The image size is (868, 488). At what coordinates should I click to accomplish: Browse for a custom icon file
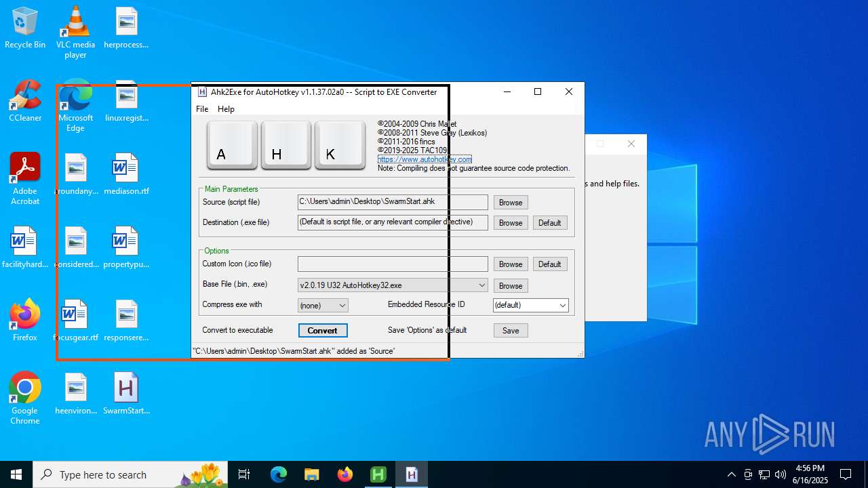511,264
